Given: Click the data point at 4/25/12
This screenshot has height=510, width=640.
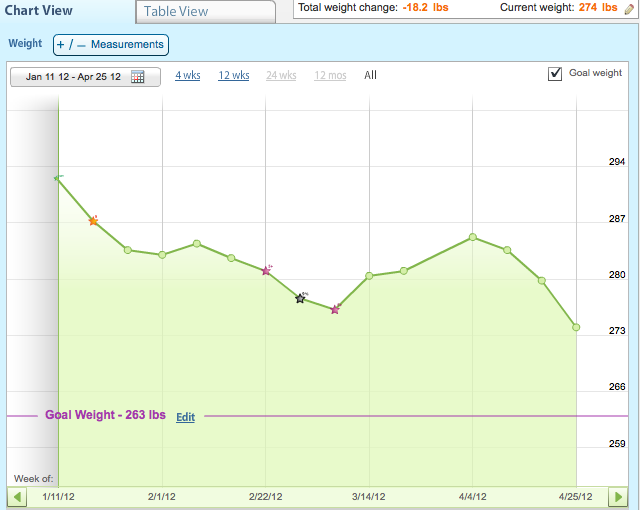Looking at the screenshot, I should click(x=576, y=327).
